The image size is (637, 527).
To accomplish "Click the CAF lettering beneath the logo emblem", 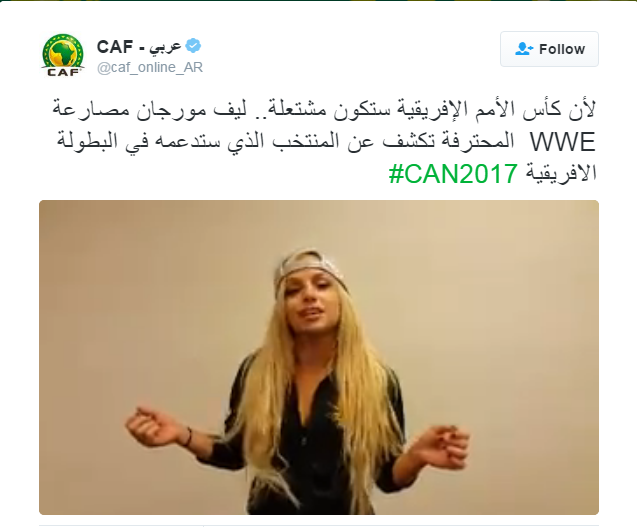I will [x=63, y=72].
